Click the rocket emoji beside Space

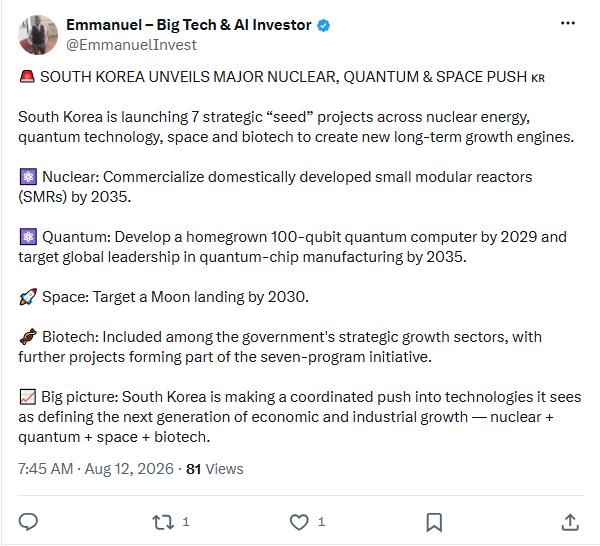coord(28,297)
